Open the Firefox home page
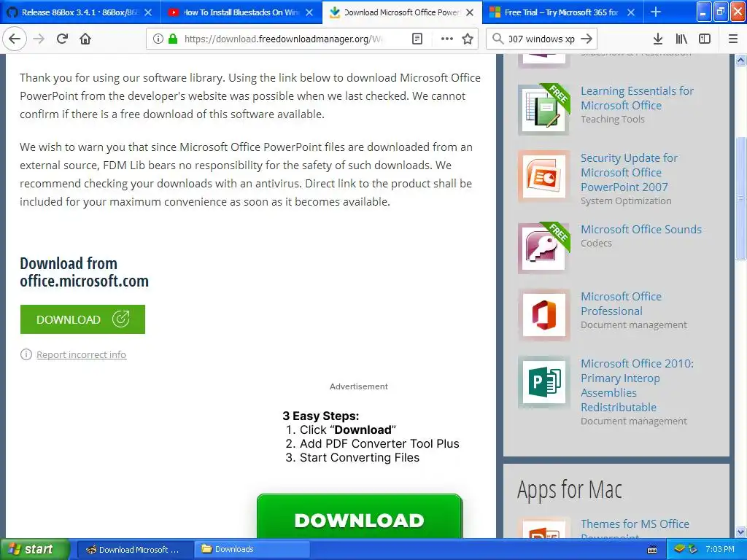 pos(85,39)
